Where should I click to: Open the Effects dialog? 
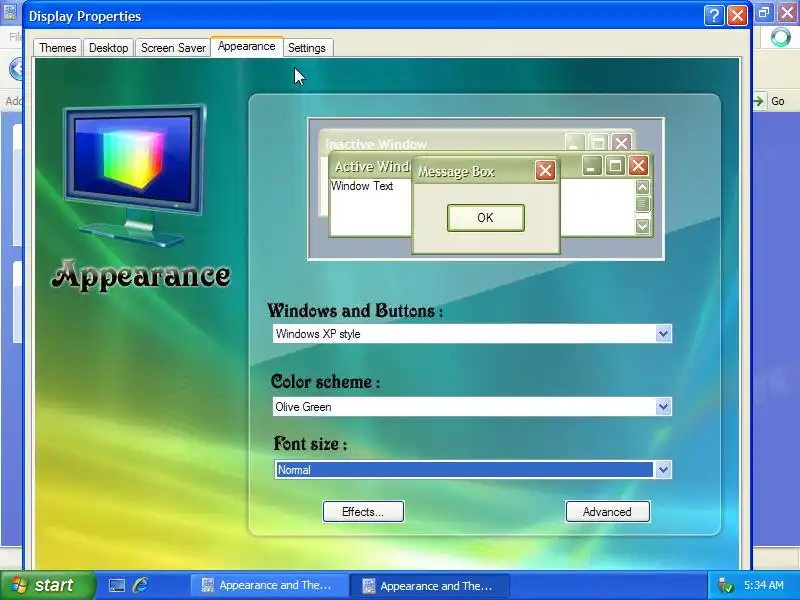coord(363,512)
